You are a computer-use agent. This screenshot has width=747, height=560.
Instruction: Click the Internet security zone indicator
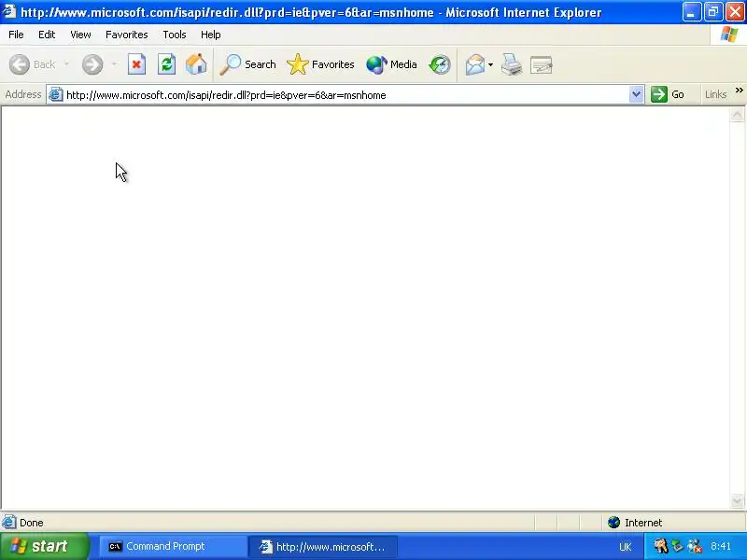click(x=635, y=523)
